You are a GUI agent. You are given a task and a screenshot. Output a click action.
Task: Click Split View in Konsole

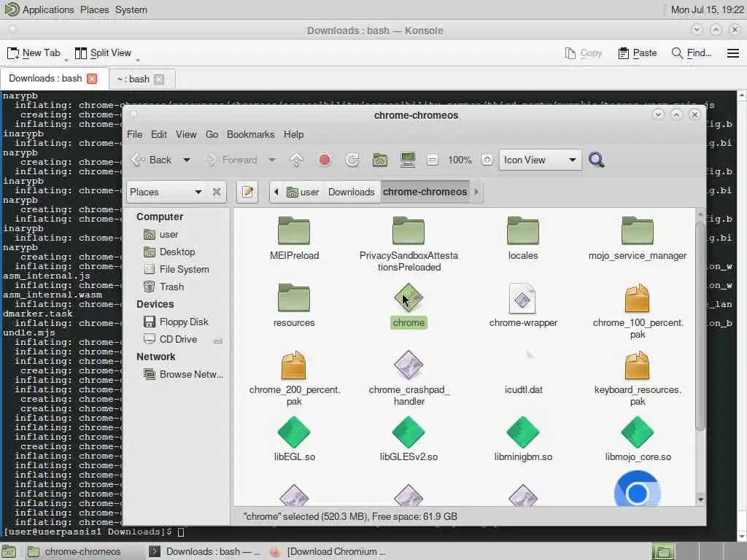[x=103, y=52]
